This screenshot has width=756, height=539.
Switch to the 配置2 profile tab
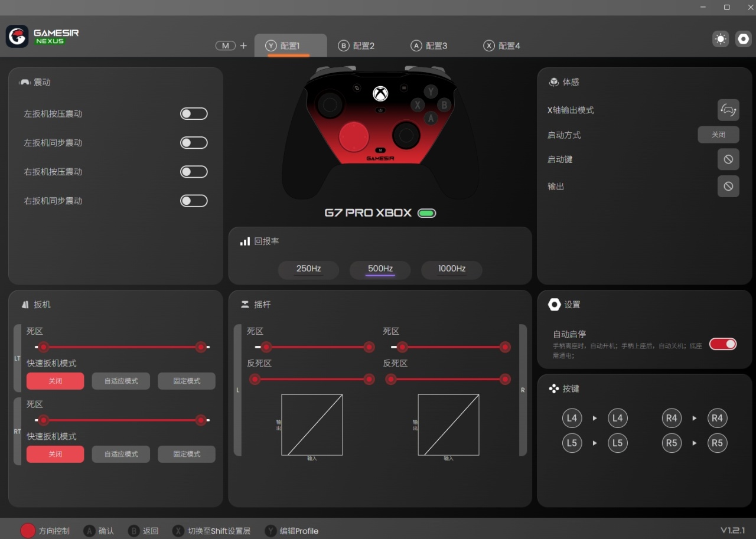pyautogui.click(x=357, y=45)
